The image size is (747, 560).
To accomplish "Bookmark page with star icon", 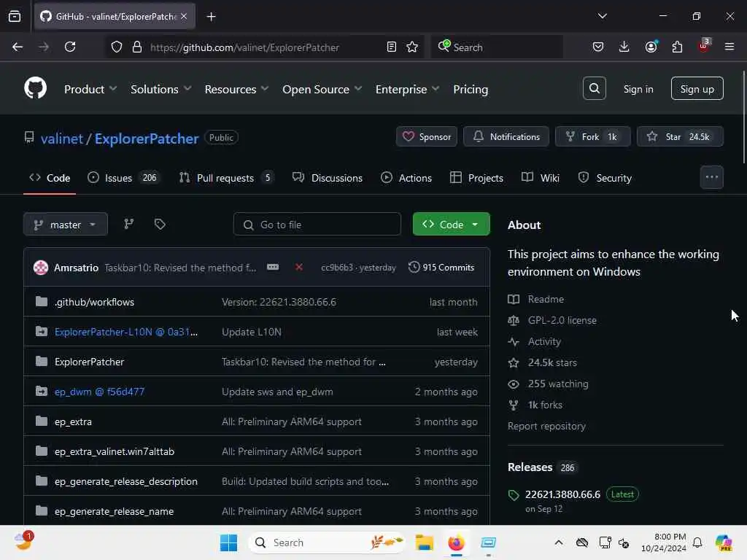I will (412, 47).
